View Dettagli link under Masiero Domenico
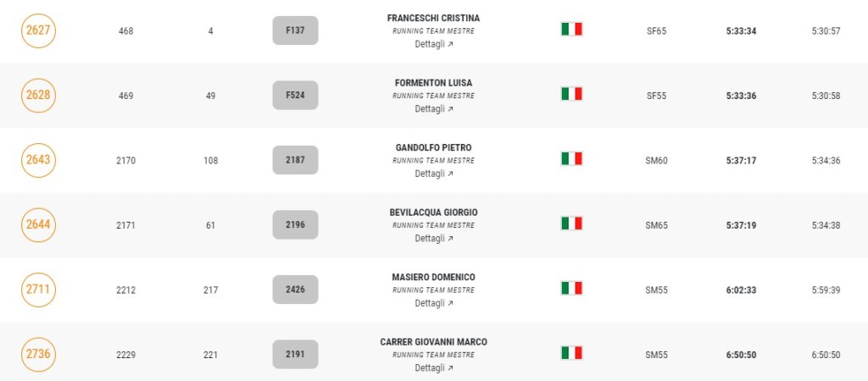The width and height of the screenshot is (868, 381). tap(433, 303)
